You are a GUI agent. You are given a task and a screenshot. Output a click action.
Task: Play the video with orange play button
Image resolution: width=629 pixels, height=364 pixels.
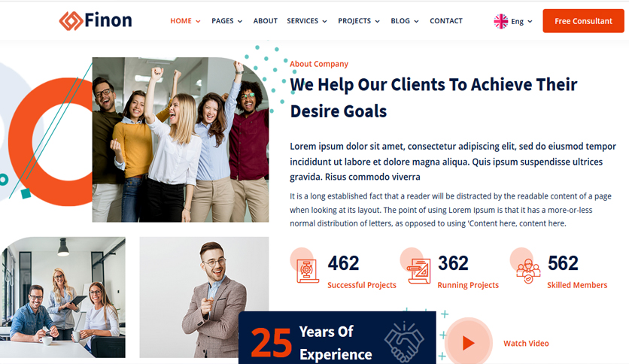[468, 343]
